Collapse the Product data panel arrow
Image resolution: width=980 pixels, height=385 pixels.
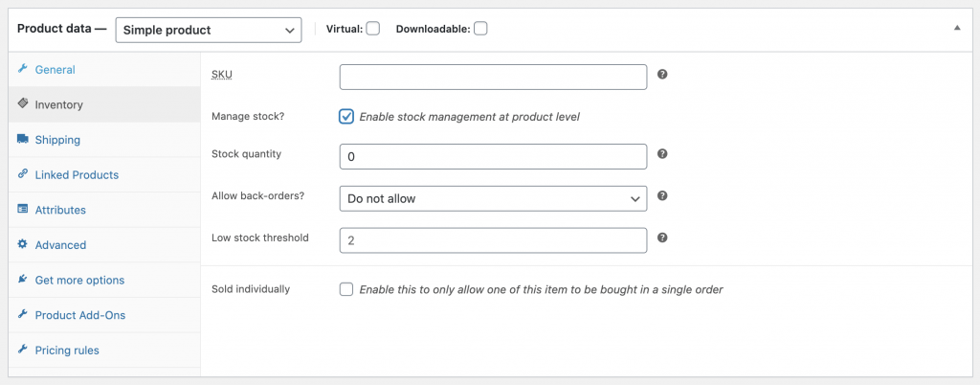click(957, 28)
